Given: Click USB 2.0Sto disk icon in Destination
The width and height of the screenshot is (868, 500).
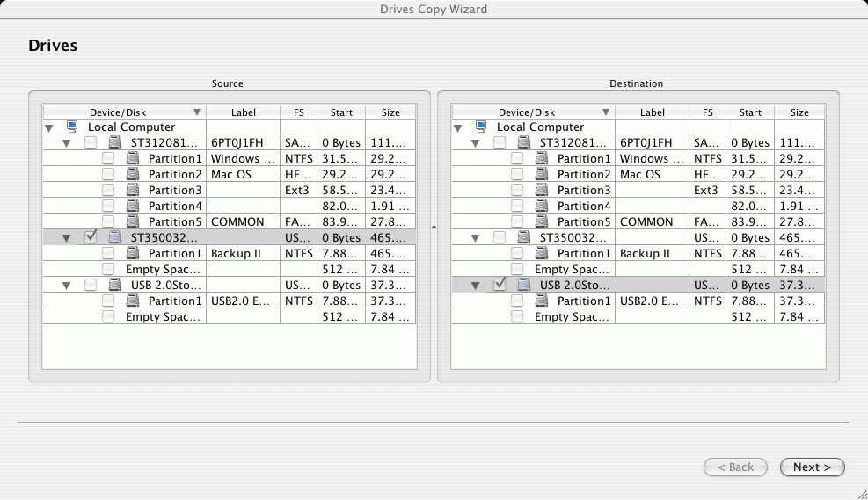Looking at the screenshot, I should click(523, 285).
